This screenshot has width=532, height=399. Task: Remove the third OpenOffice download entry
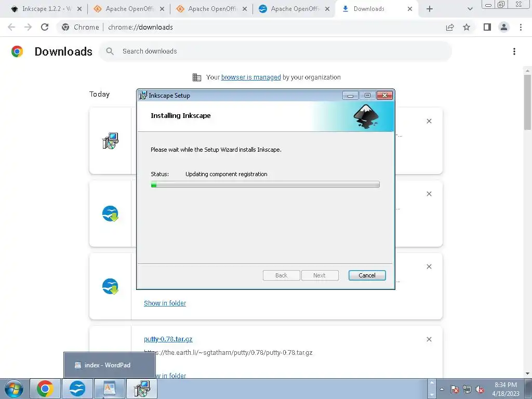pyautogui.click(x=429, y=267)
